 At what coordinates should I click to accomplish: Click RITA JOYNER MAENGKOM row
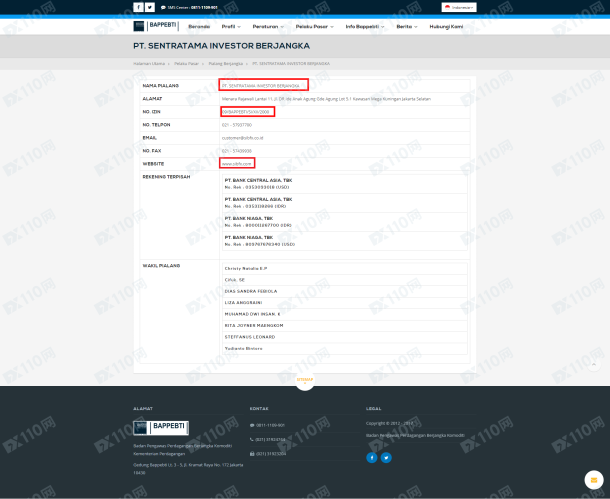[345, 325]
